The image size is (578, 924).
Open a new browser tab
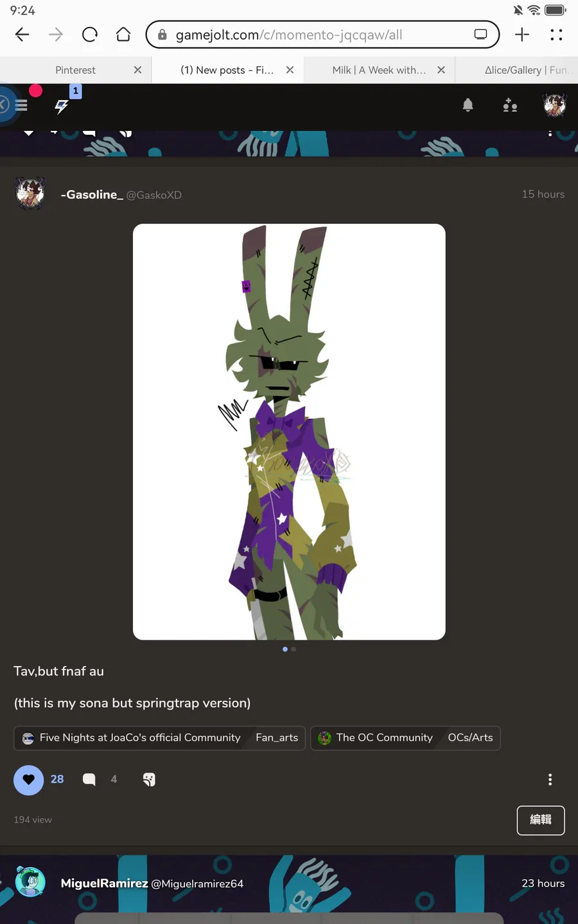[x=522, y=35]
